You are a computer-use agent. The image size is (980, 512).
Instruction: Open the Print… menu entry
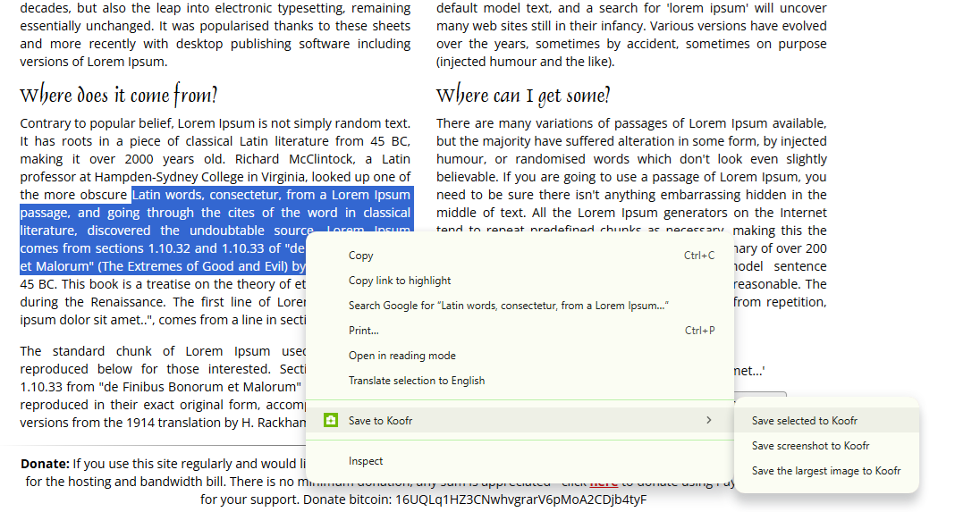point(520,331)
